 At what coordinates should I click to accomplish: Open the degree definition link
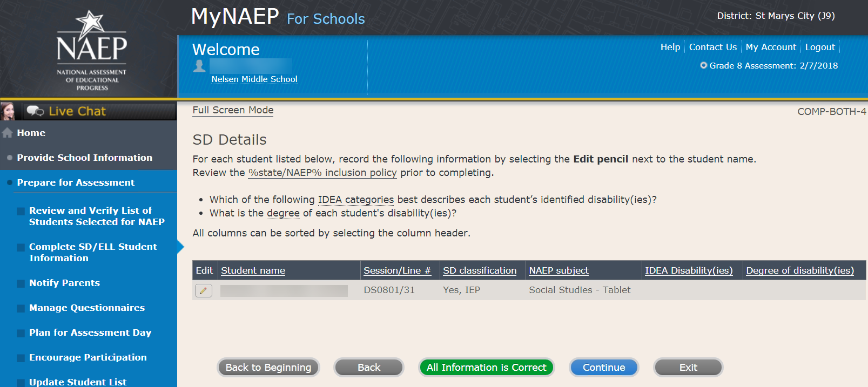pos(283,213)
